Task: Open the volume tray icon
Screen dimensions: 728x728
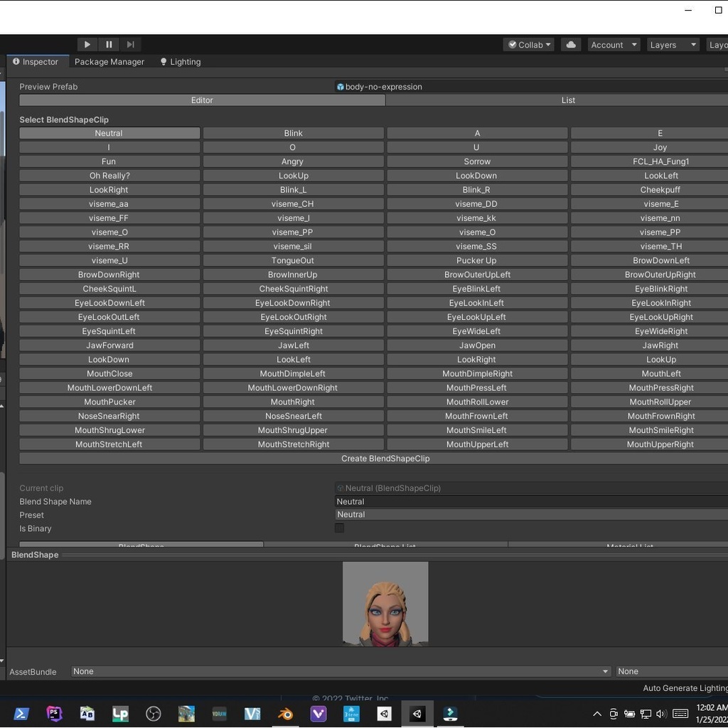Action: 661,714
